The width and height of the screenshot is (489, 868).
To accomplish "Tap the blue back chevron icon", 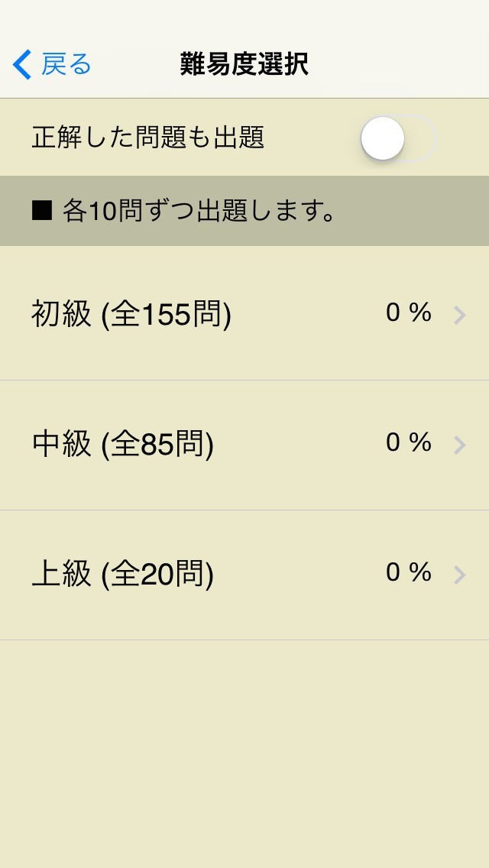I will click(x=22, y=65).
